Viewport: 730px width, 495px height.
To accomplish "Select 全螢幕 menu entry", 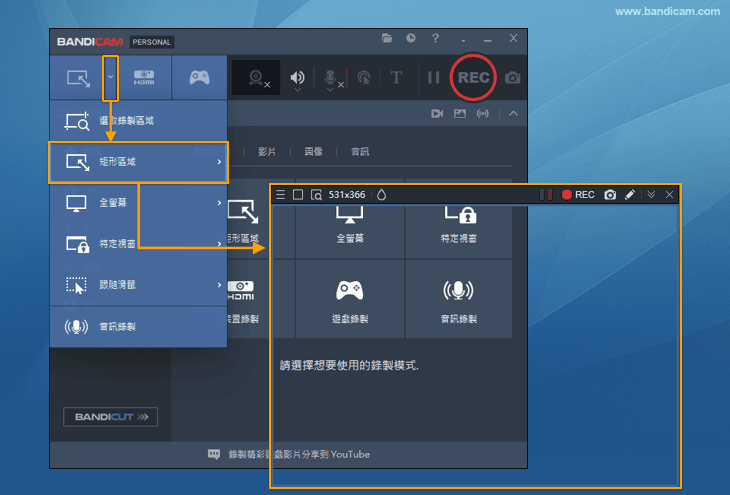I will coord(138,203).
